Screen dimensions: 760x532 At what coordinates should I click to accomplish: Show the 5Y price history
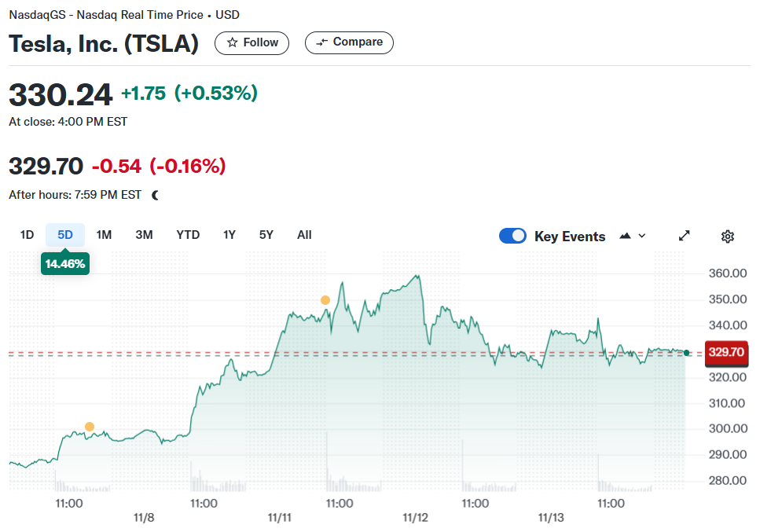pos(266,235)
